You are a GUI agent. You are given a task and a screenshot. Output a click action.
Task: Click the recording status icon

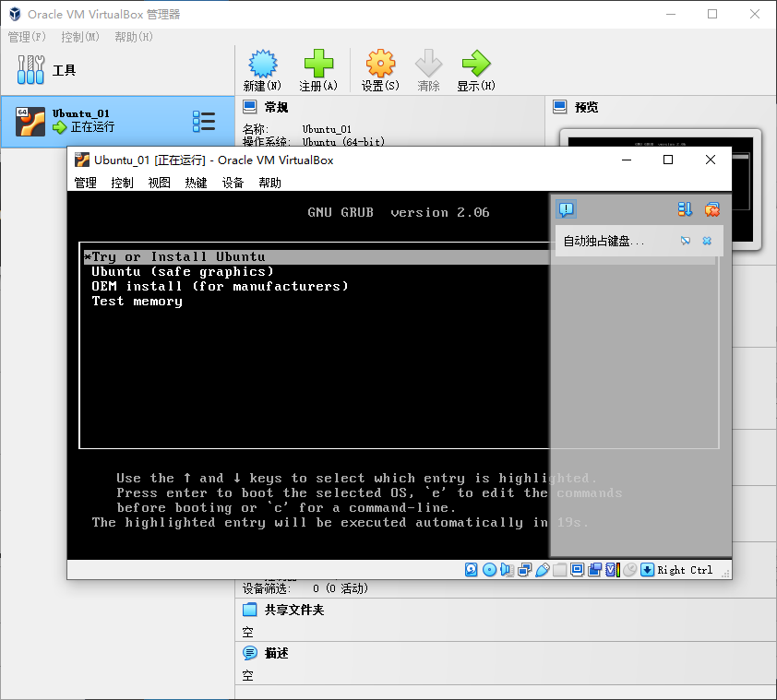pos(594,570)
